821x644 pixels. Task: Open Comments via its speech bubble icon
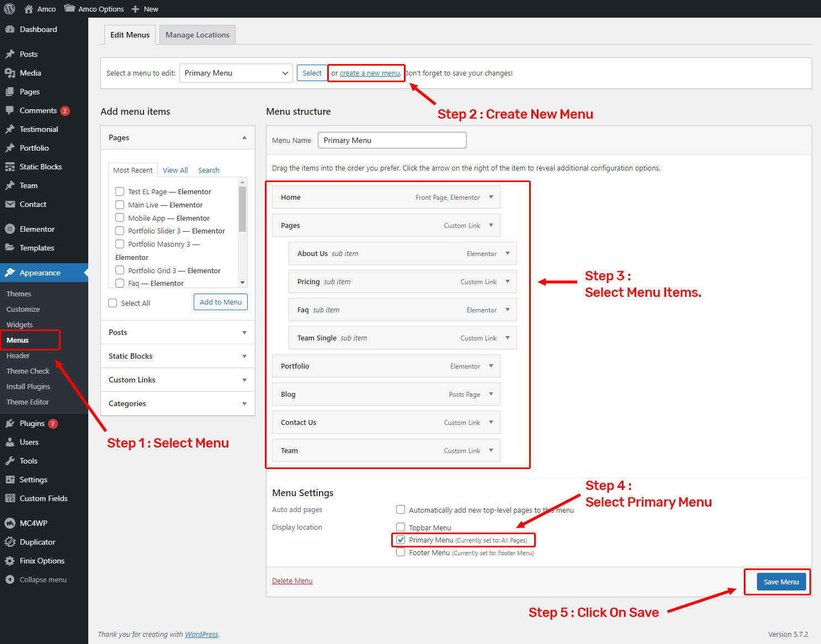tap(10, 110)
